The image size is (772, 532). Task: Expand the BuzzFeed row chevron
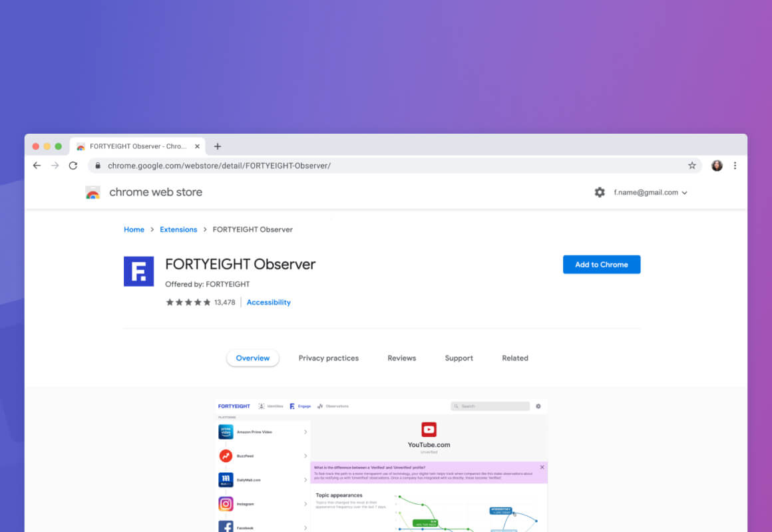(x=305, y=456)
